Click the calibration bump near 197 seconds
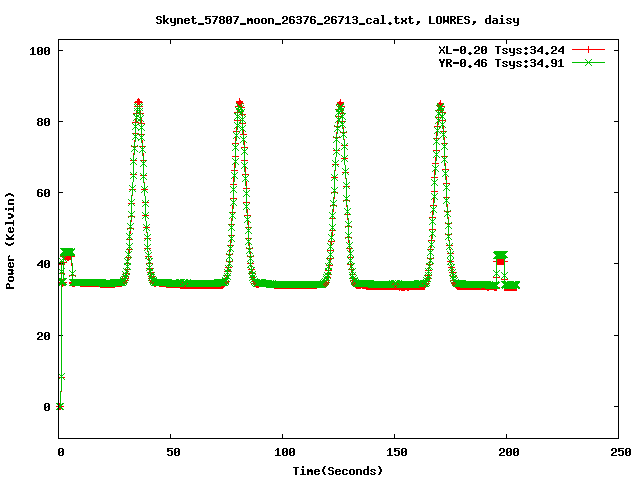 coord(500,257)
